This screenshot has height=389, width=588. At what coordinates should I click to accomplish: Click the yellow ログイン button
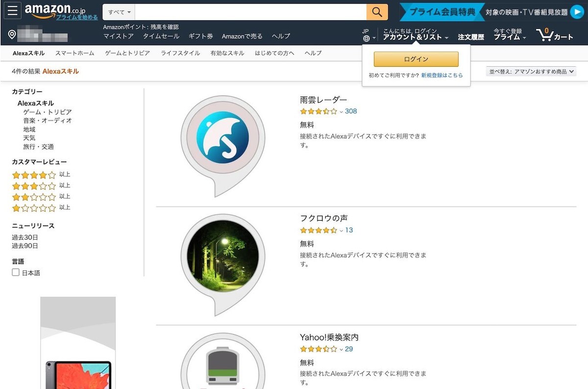[x=416, y=59]
